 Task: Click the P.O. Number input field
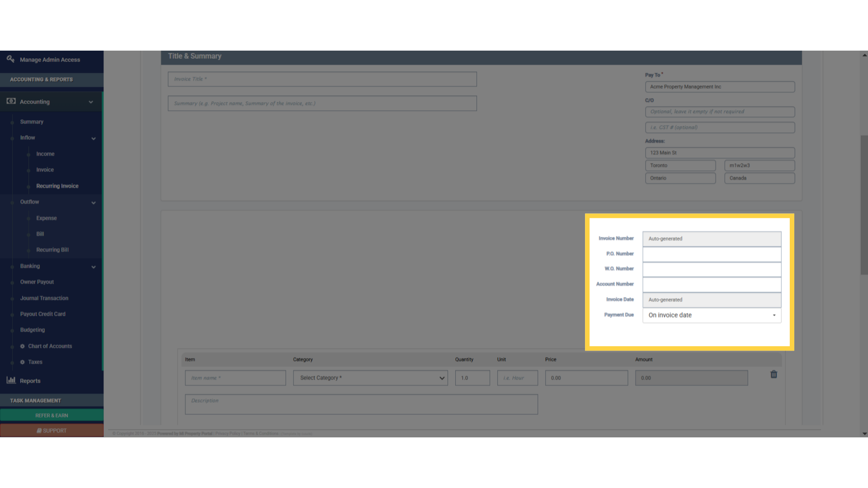pos(712,254)
